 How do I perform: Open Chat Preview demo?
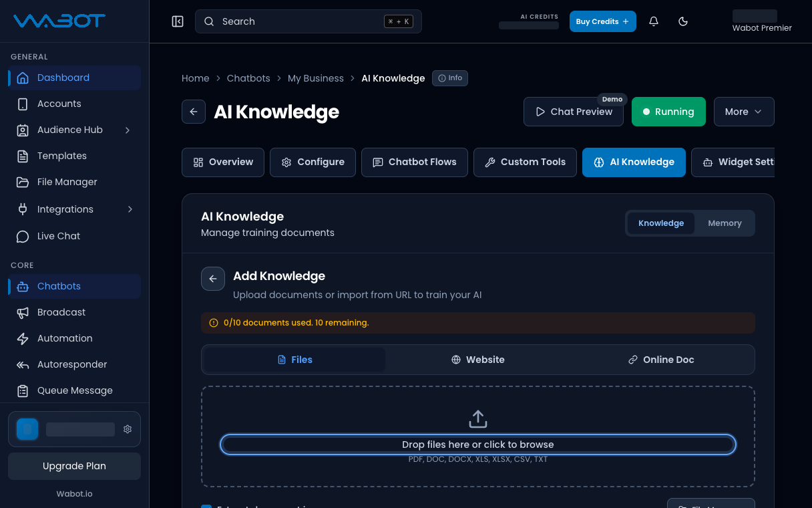click(574, 112)
